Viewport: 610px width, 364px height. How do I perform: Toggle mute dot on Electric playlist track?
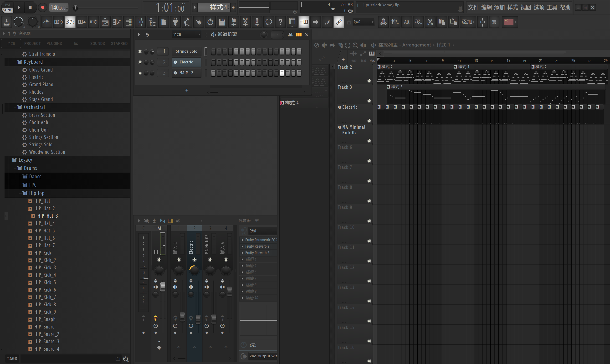[369, 121]
